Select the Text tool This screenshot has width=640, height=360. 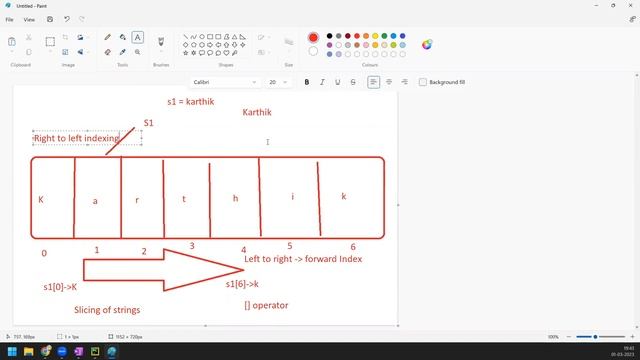(138, 37)
